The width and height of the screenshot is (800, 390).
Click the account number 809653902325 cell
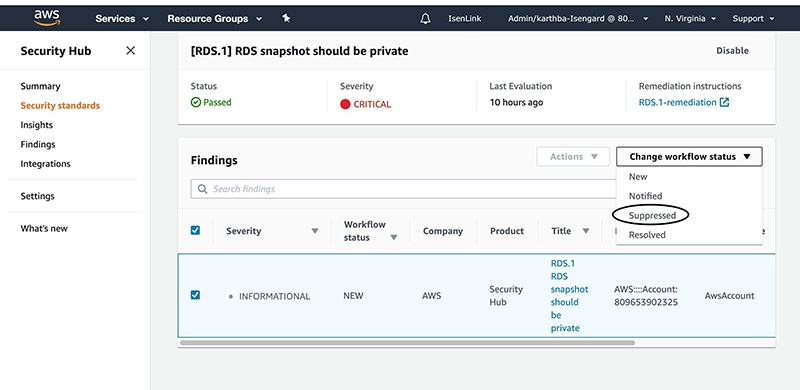(x=646, y=296)
